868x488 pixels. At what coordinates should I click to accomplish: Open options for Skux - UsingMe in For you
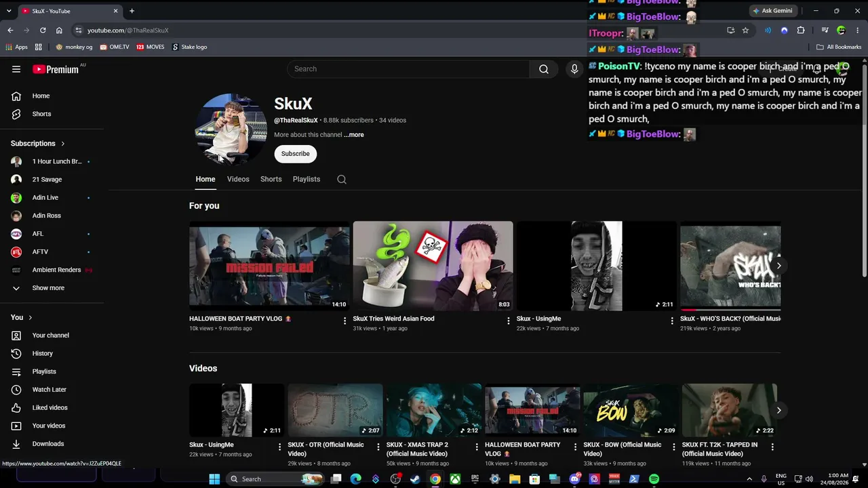[x=672, y=321]
